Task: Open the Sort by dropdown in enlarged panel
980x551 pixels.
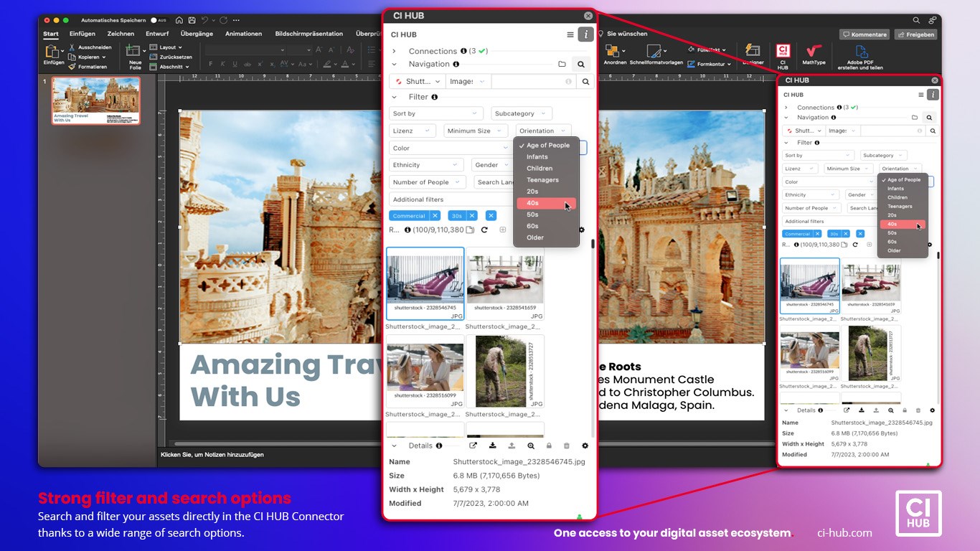Action: click(x=436, y=113)
